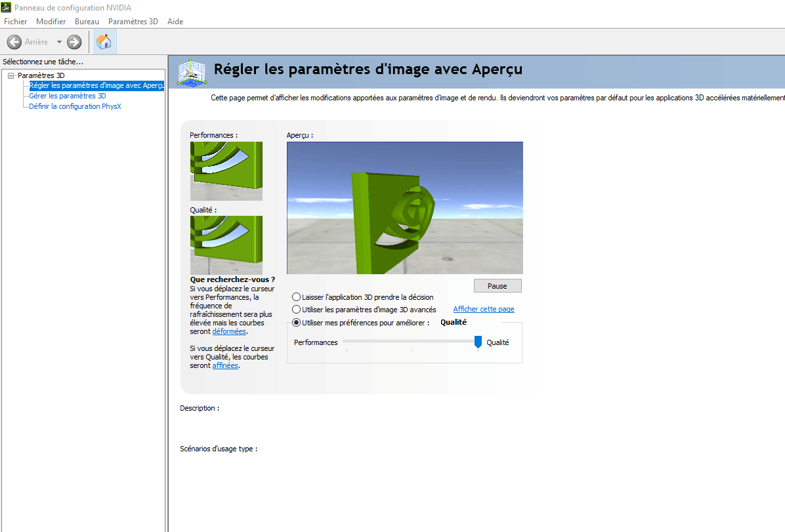
Task: Select Laisser l'application 3D prendre la décision
Action: coord(363,297)
